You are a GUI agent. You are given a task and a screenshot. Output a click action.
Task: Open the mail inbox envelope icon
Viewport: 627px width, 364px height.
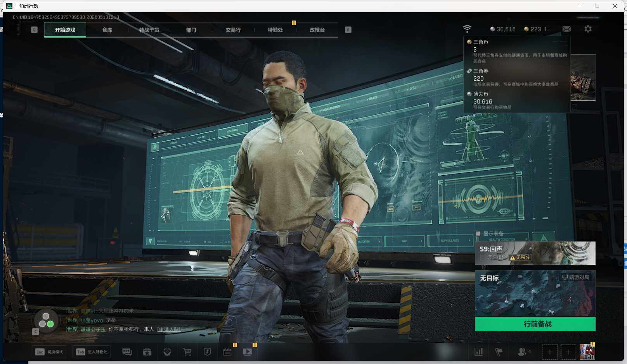(x=566, y=29)
